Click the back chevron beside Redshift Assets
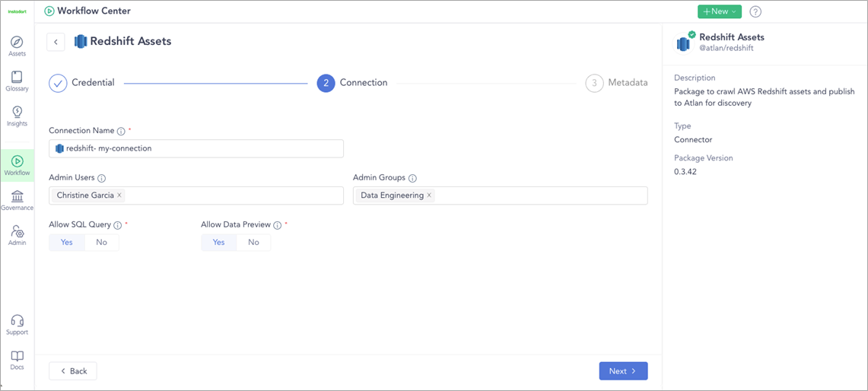868x391 pixels. coord(56,42)
